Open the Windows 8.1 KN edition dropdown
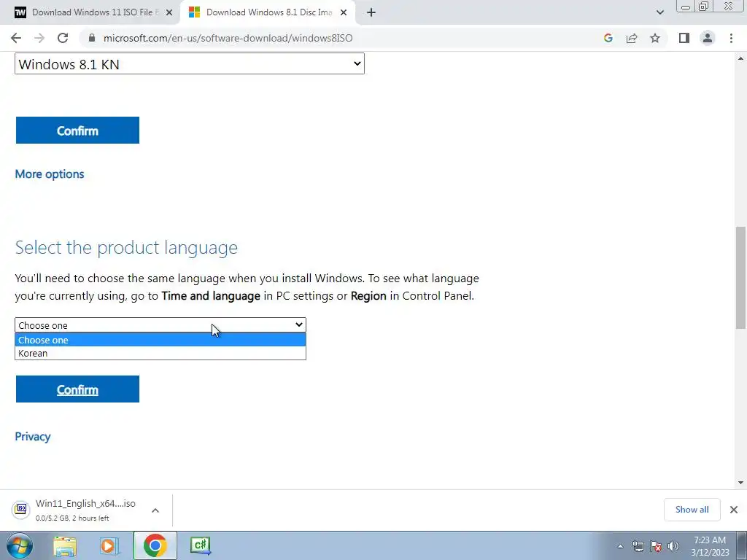 190,64
